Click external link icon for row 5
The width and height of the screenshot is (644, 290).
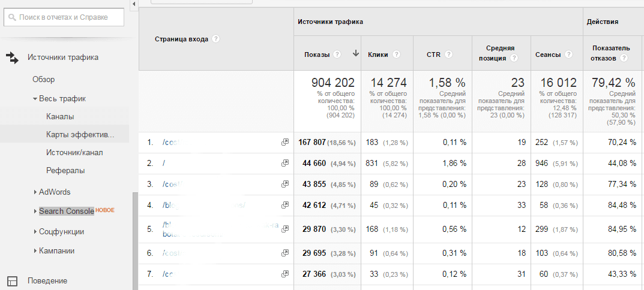[x=285, y=229]
